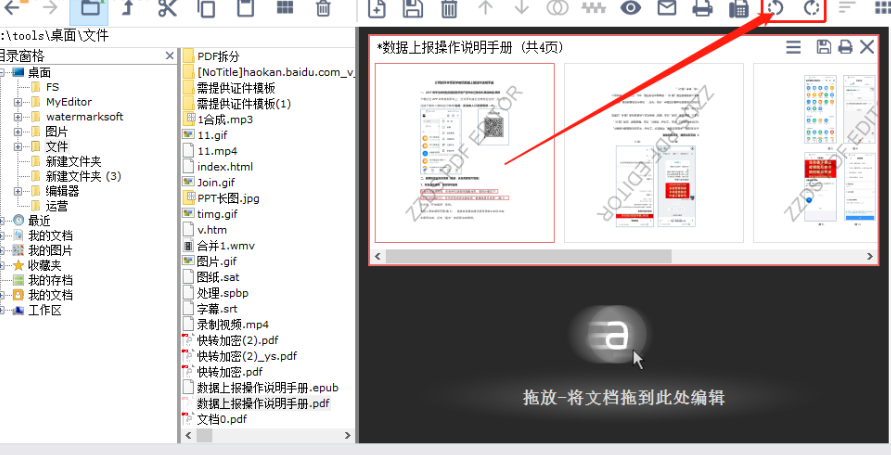Screen dimensions: 891x455
Task: Click the new document page icon
Action: 376,8
